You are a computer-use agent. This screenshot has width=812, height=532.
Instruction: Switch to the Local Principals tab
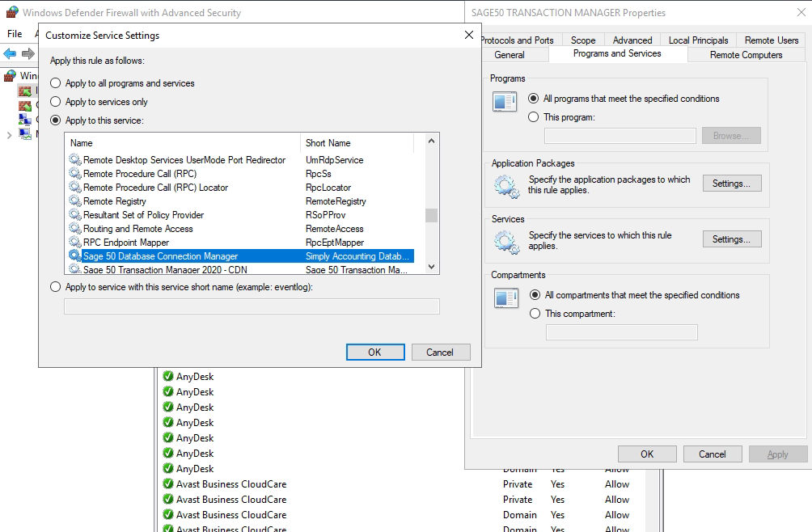pyautogui.click(x=698, y=40)
